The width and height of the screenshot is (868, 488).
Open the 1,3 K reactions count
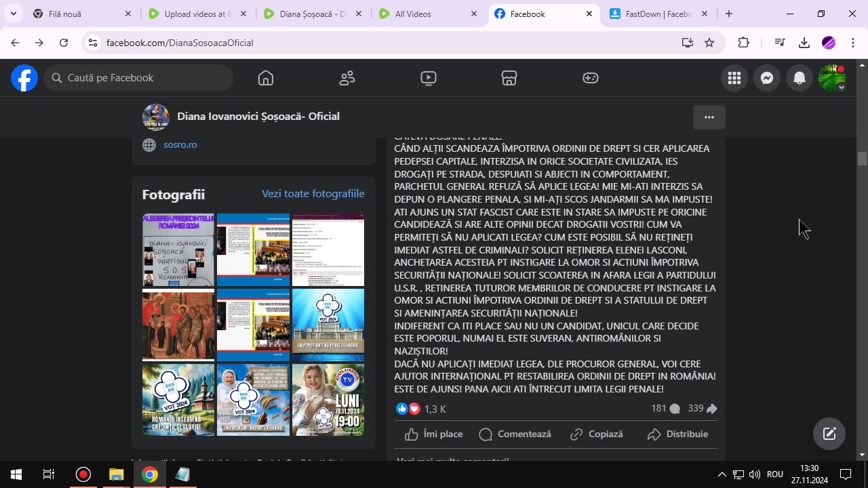[435, 409]
